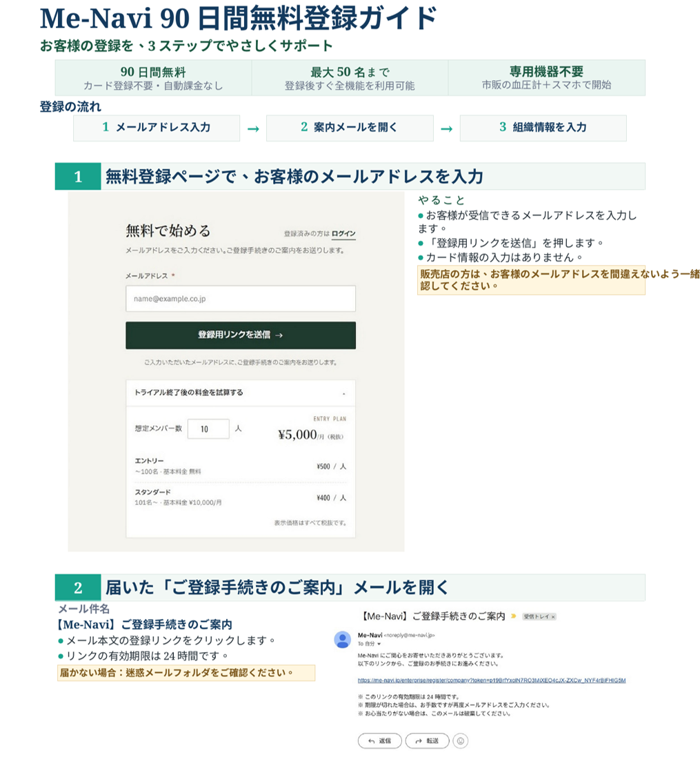The image size is (700, 768).
Task: Click the 登録の流れ heading
Action: coord(70,107)
